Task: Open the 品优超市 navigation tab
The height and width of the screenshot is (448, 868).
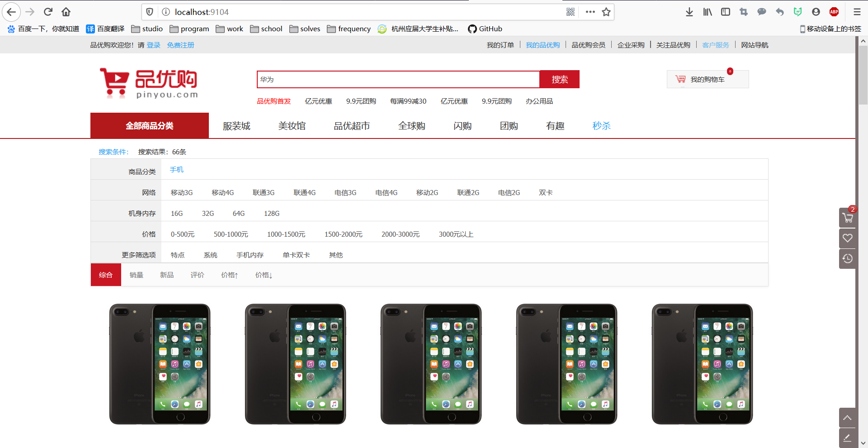Action: 352,126
